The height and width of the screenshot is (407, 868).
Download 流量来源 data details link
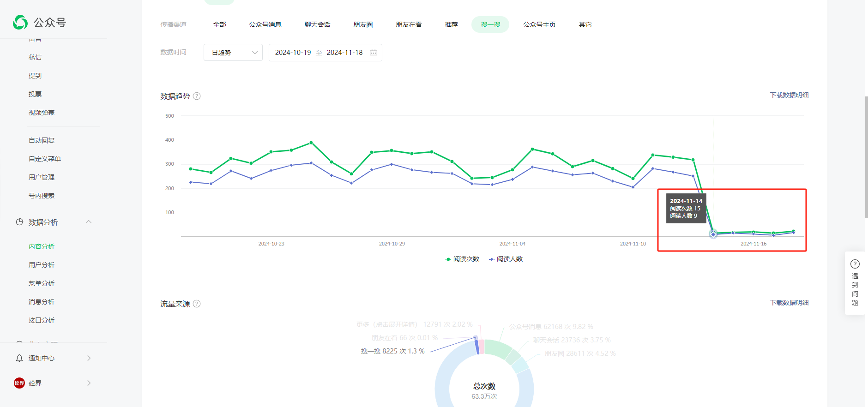(x=789, y=303)
